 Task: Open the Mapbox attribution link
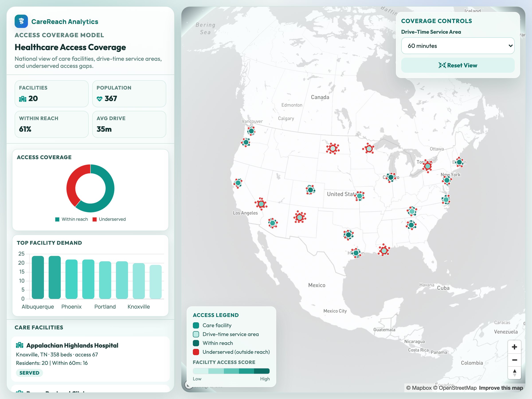(x=419, y=388)
